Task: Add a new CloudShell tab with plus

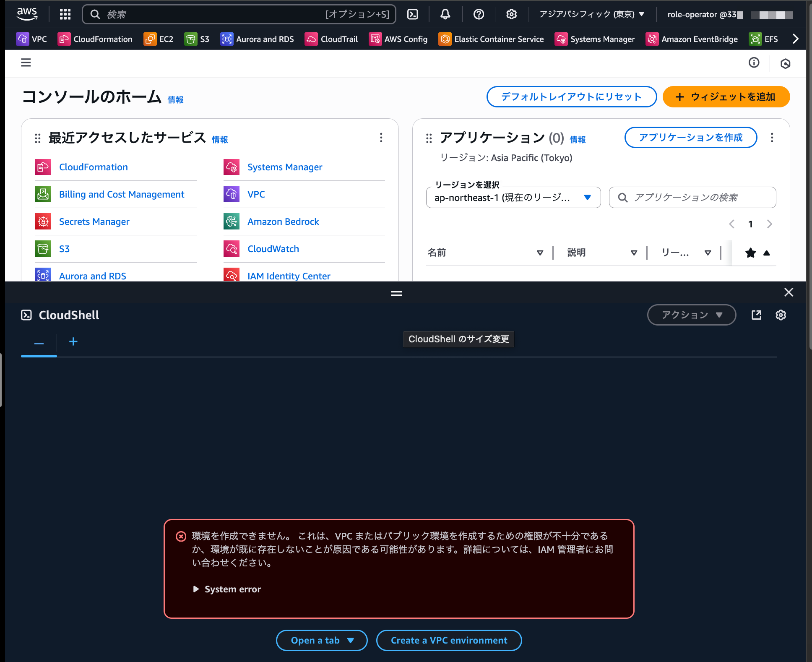Action: click(73, 342)
